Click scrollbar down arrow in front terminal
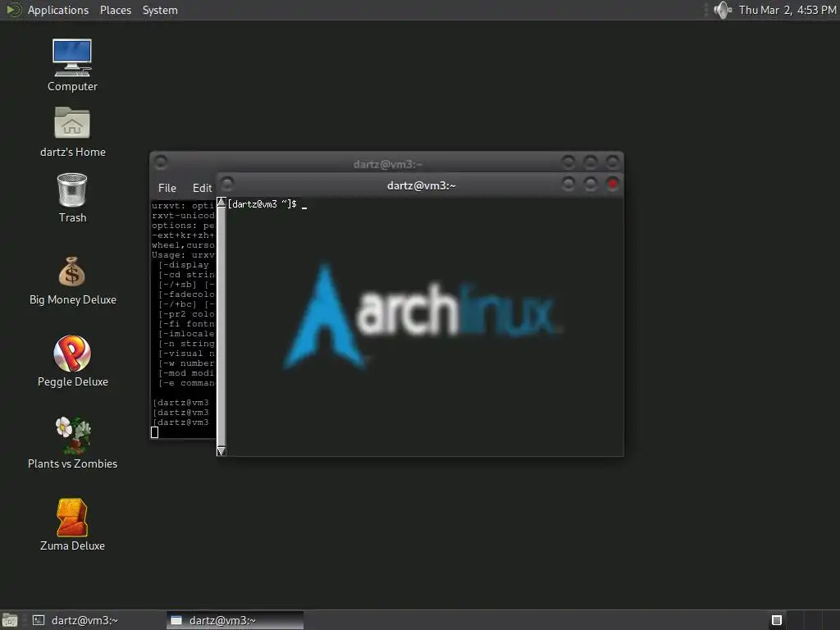 click(221, 451)
